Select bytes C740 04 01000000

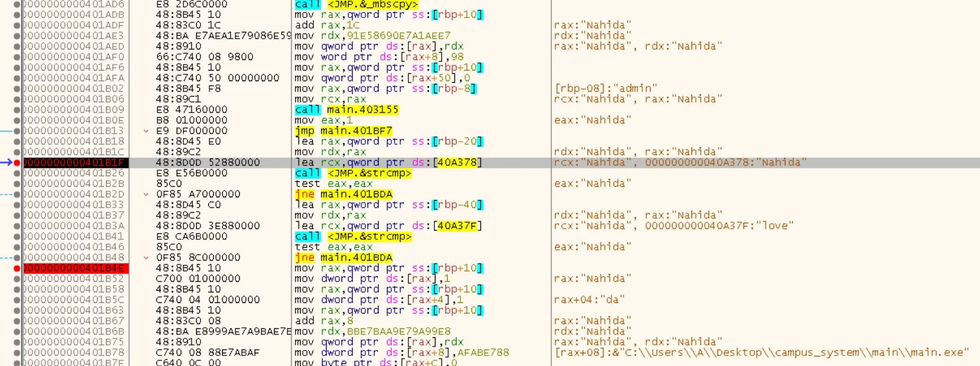pos(208,300)
